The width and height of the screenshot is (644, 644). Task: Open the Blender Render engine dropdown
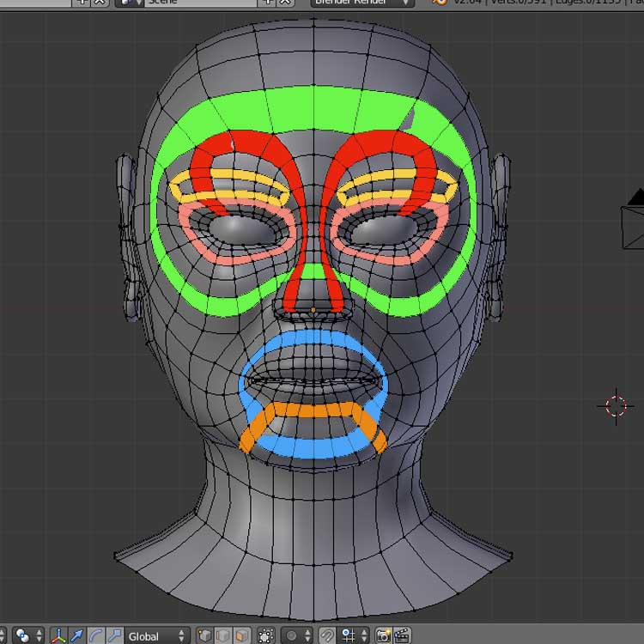tap(361, 2)
